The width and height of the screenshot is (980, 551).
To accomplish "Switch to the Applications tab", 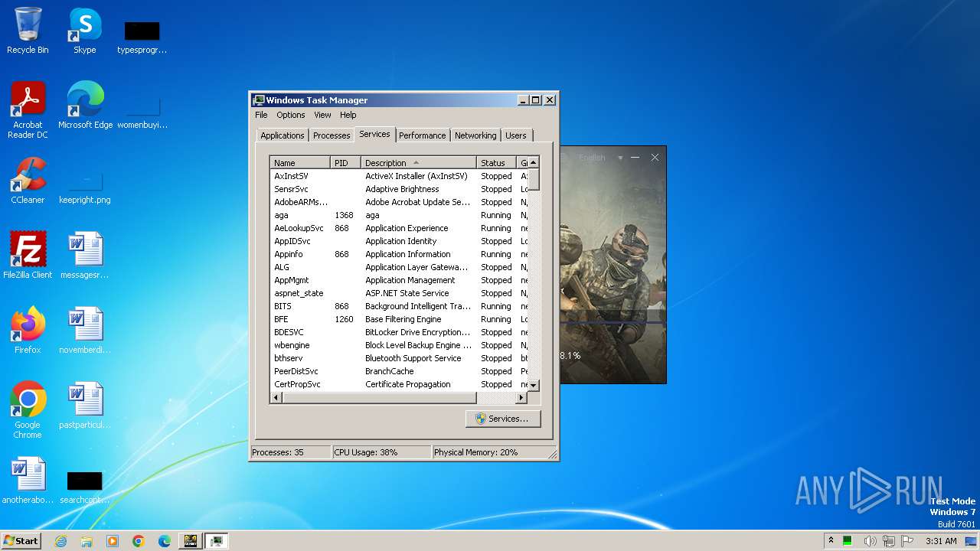I will 282,135.
